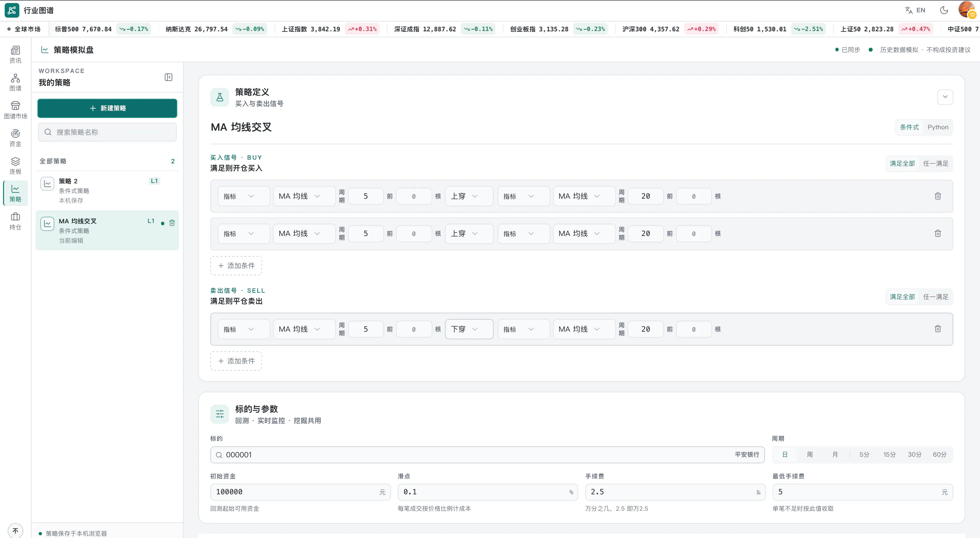Click the 新建策略 button
This screenshot has height=538, width=980.
(107, 108)
